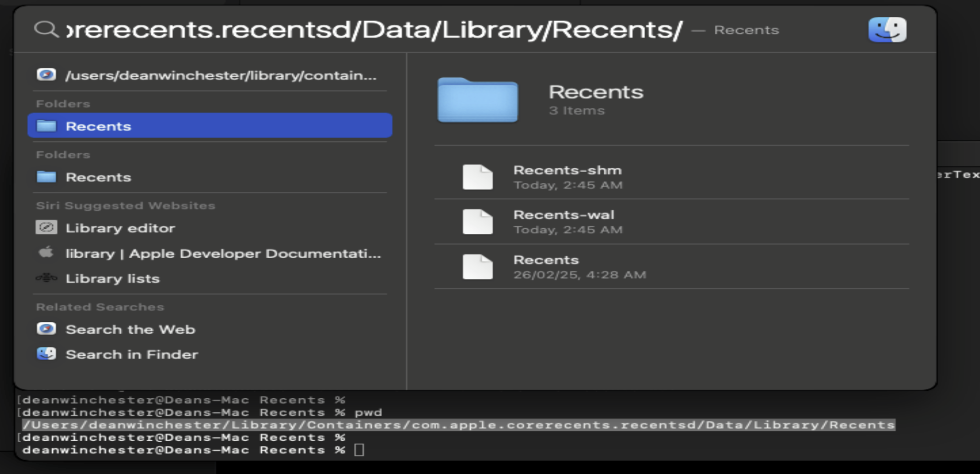Image resolution: width=980 pixels, height=474 pixels.
Task: Click the Safari compass icon beside Search the Web
Action: (46, 329)
